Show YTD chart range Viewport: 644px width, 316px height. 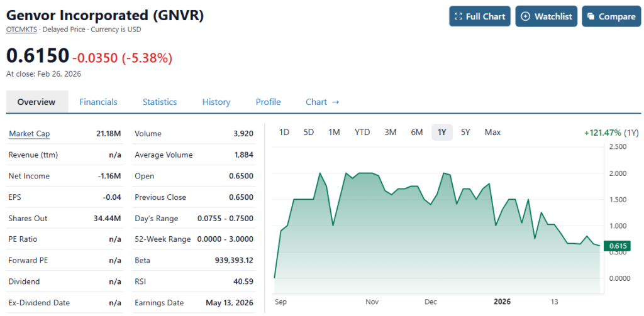[x=362, y=132]
